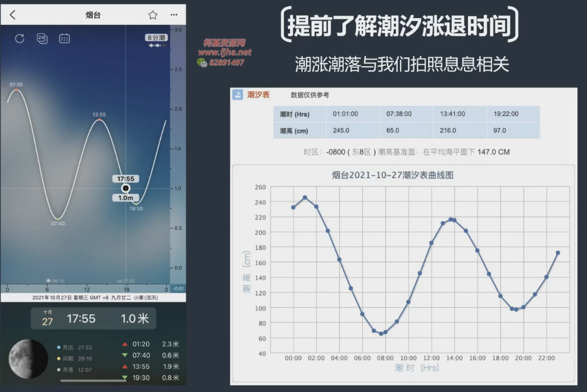Click the www.fjha.net watermark link
Viewport: 587px width, 392px height.
point(224,52)
